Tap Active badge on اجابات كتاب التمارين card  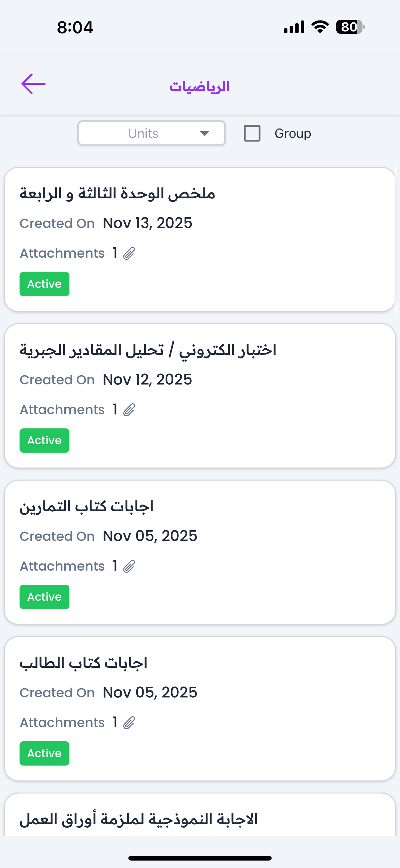point(44,597)
